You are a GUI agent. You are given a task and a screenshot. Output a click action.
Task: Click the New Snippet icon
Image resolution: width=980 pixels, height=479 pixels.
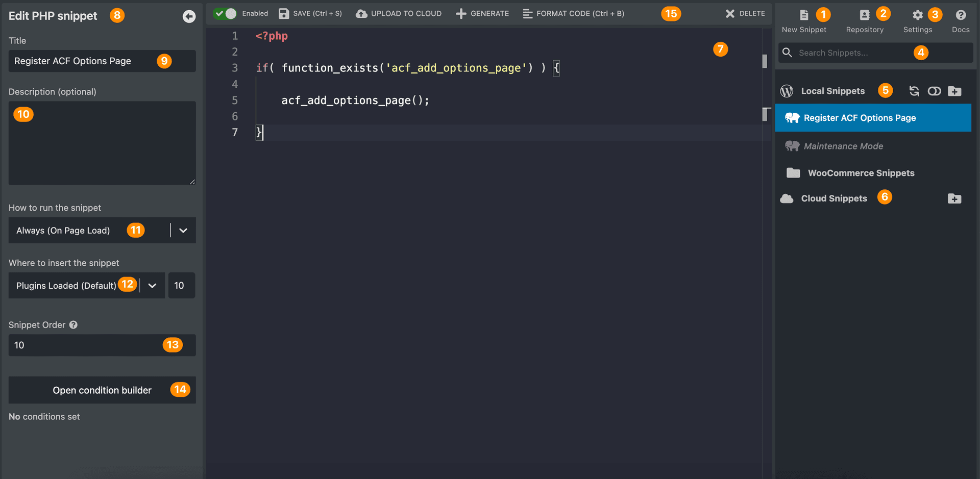(x=804, y=15)
